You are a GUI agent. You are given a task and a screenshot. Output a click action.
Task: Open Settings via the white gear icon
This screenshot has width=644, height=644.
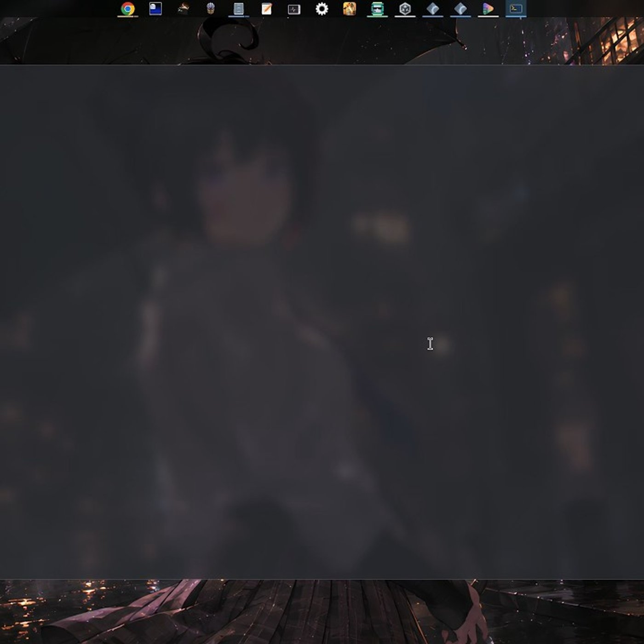point(322,9)
